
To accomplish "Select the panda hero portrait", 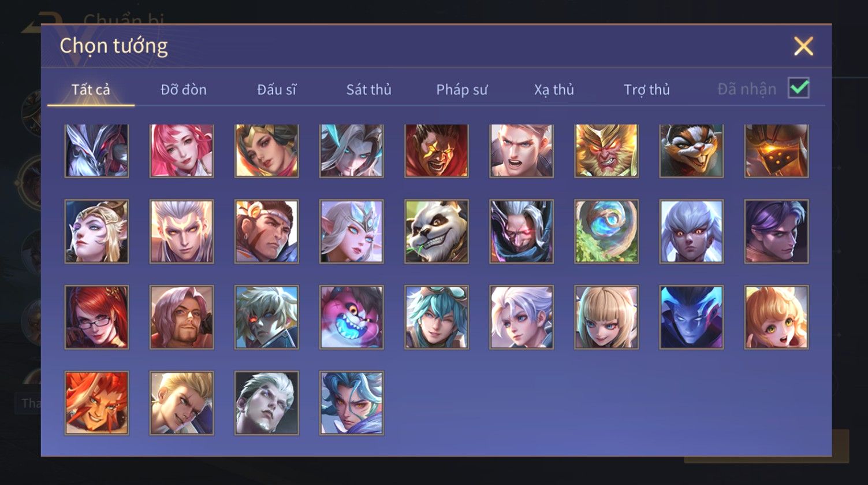I will click(437, 232).
